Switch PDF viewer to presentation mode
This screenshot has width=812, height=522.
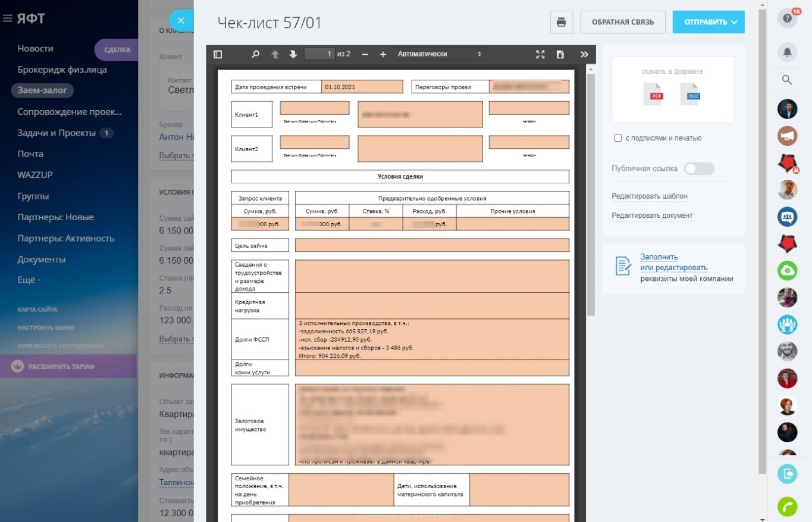click(540, 54)
